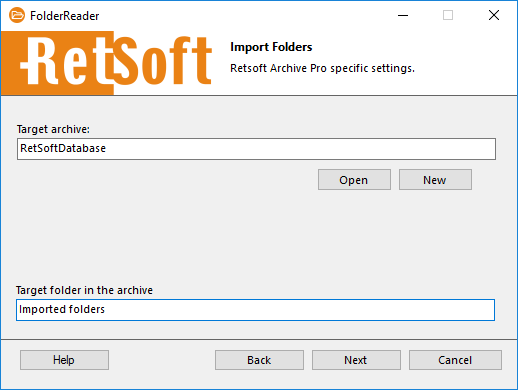Click the orange 'Soft' letters in the logo
The width and height of the screenshot is (518, 390).
[x=163, y=60]
